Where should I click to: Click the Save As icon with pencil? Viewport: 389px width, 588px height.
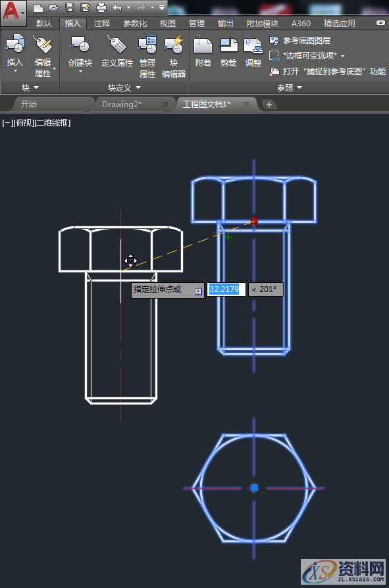pyautogui.click(x=86, y=7)
